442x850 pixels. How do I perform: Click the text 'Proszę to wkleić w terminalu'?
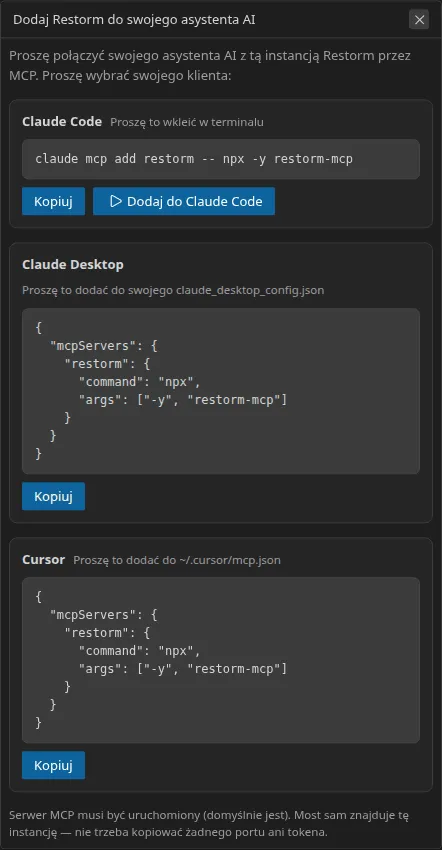[x=187, y=122]
